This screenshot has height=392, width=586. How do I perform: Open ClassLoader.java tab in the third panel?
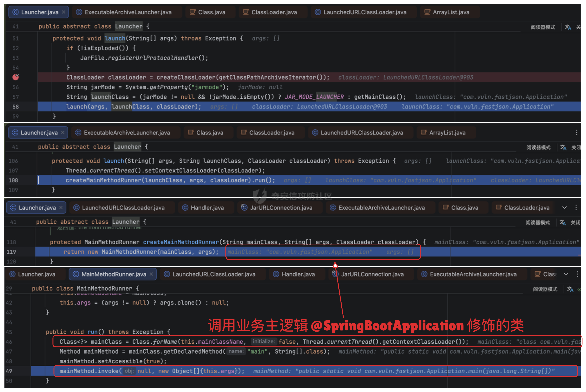[x=523, y=208]
